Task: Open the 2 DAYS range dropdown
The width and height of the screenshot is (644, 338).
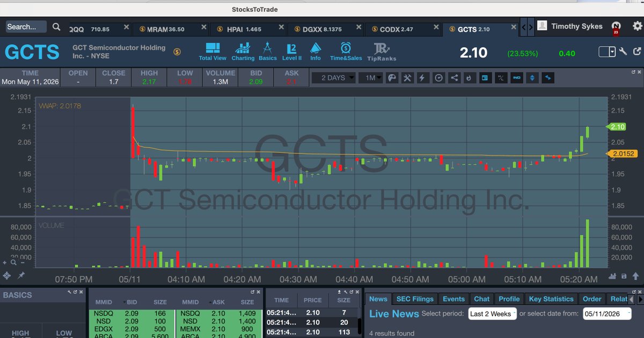Action: coord(333,78)
